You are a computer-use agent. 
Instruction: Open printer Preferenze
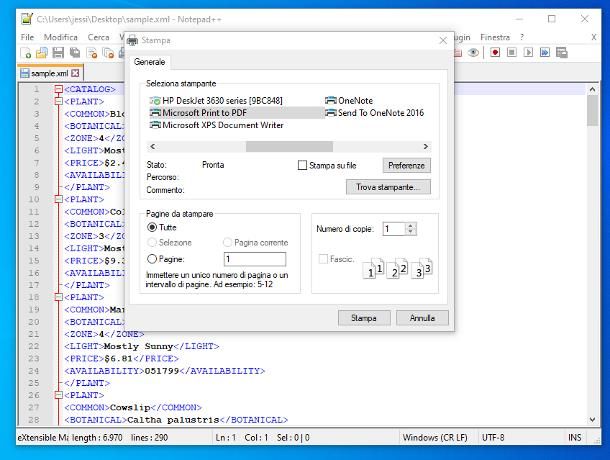[x=407, y=165]
